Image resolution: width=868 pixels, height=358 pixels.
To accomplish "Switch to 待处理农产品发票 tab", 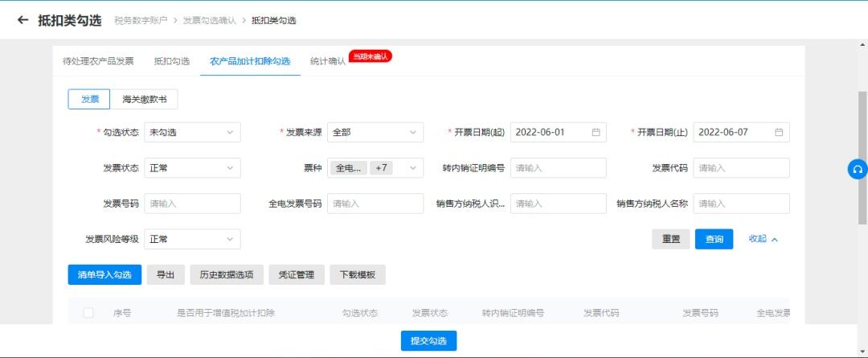I will (98, 61).
